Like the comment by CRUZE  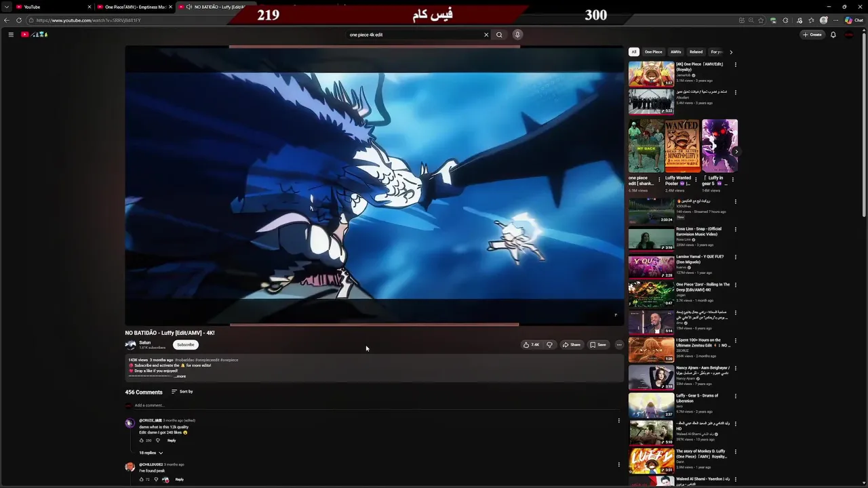point(142,441)
